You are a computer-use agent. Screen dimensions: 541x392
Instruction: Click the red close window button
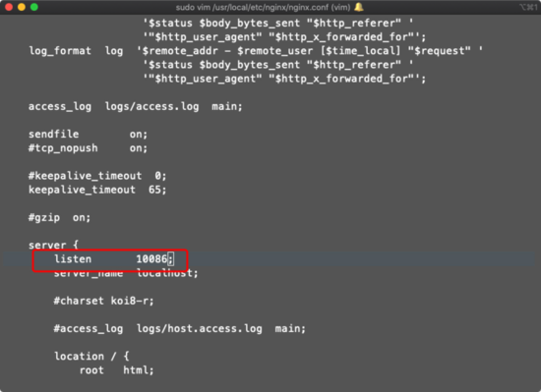click(x=9, y=7)
